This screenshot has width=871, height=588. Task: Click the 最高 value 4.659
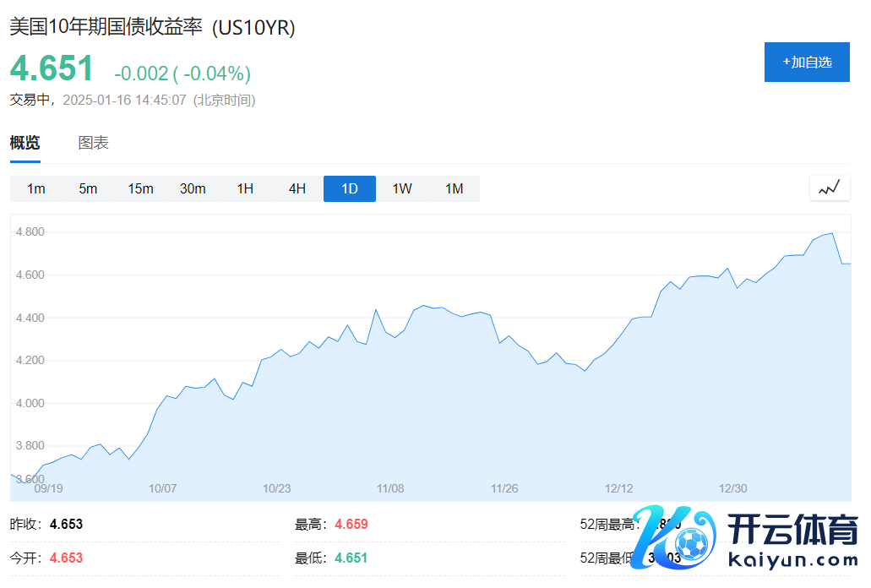point(351,524)
